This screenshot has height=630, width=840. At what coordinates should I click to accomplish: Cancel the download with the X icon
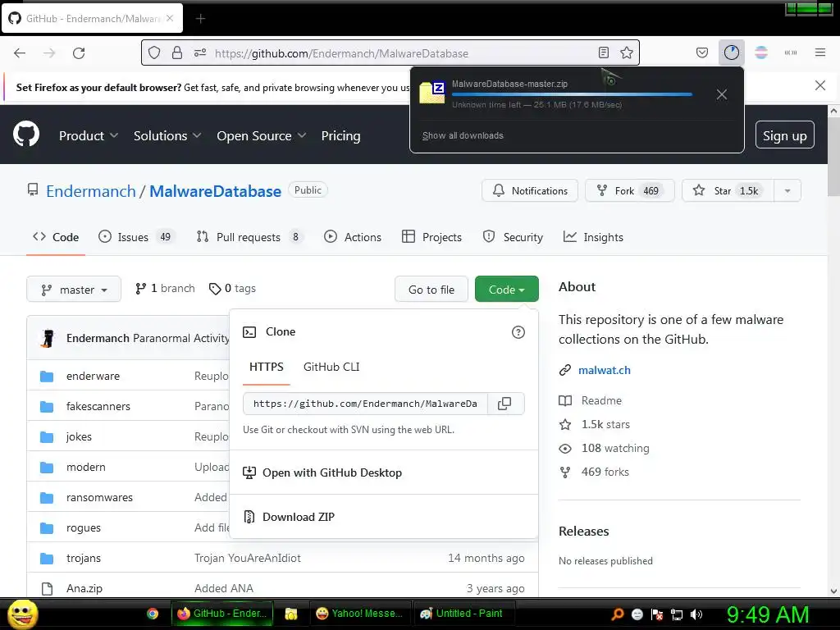tap(722, 94)
